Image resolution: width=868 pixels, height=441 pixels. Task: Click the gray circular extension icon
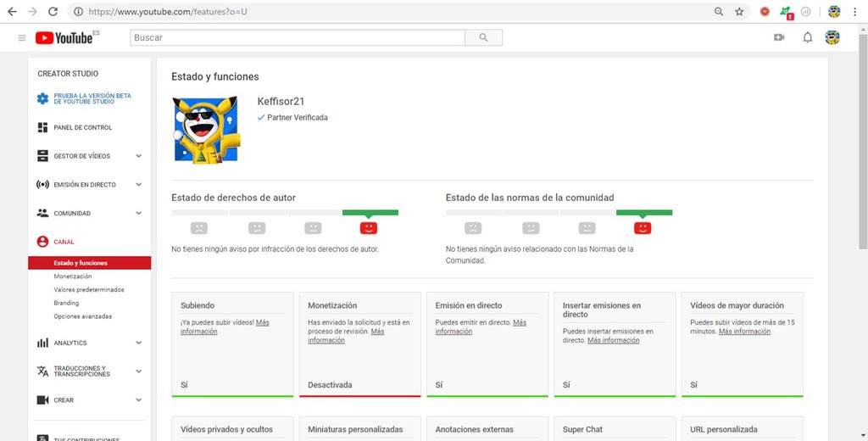pyautogui.click(x=805, y=12)
